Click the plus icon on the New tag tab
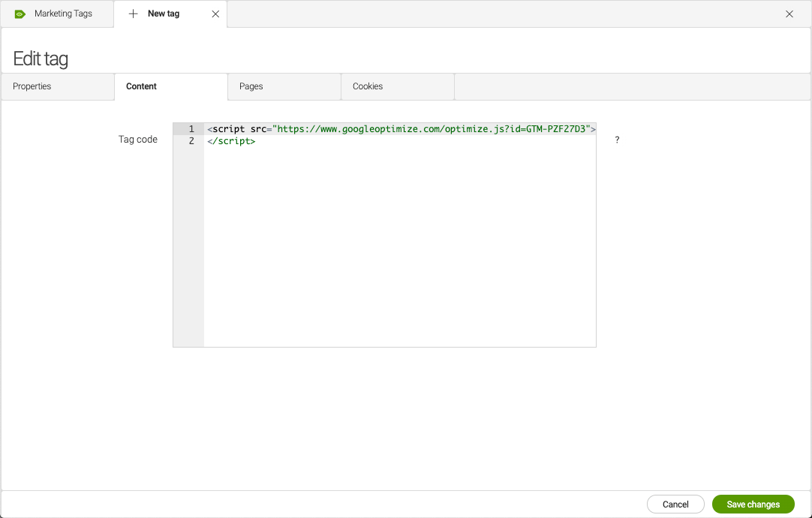Viewport: 812px width, 518px height. (133, 14)
